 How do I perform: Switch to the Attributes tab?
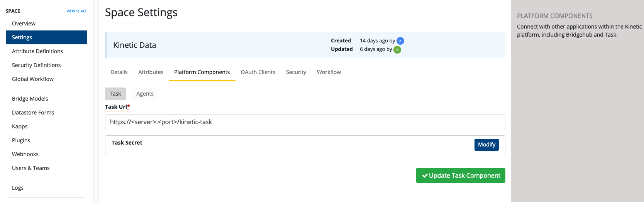[x=151, y=72]
